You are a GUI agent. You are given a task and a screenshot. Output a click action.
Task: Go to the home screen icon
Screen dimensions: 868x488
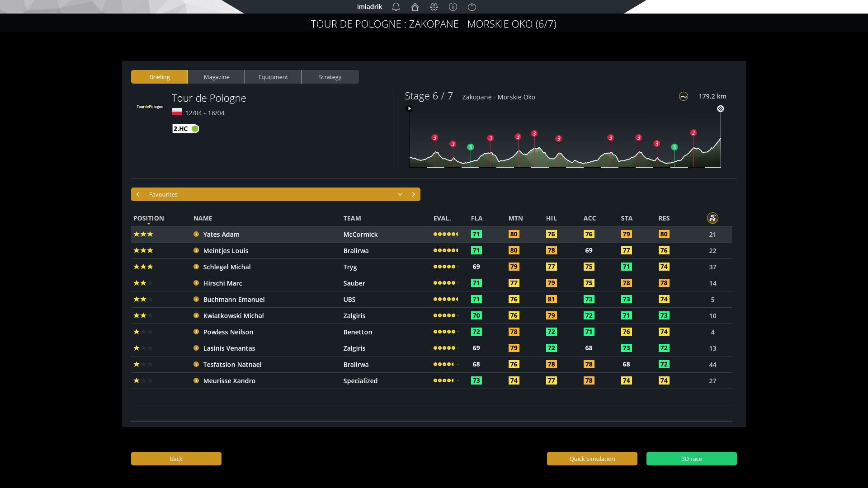415,7
